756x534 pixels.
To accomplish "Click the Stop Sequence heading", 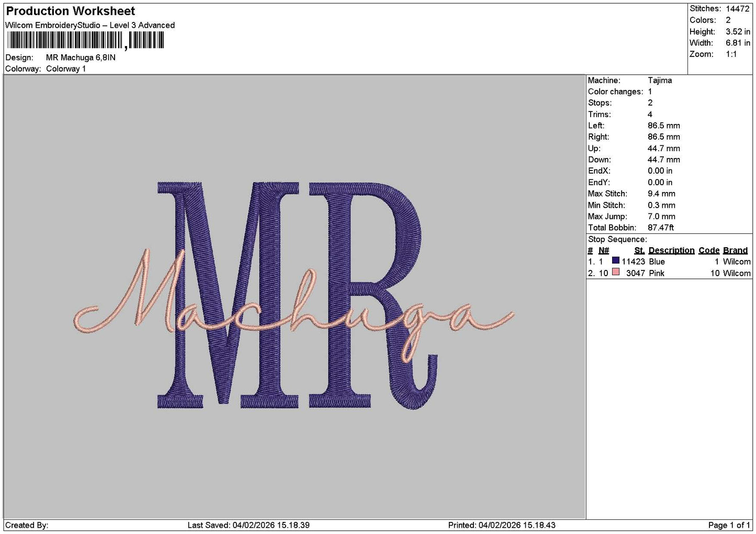I will pyautogui.click(x=617, y=240).
